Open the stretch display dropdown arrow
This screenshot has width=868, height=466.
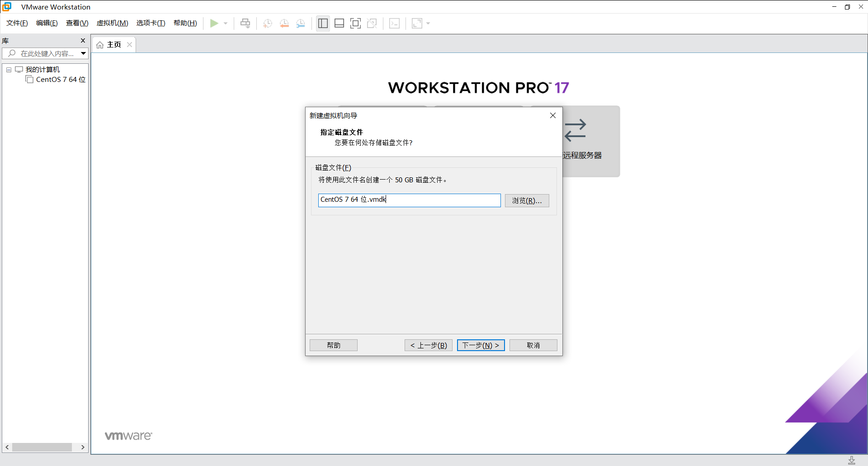428,23
